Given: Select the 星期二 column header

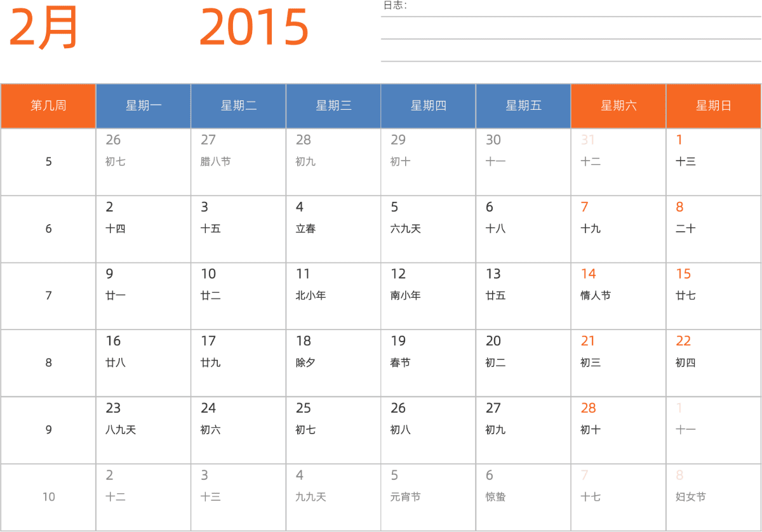Looking at the screenshot, I should pyautogui.click(x=239, y=106).
